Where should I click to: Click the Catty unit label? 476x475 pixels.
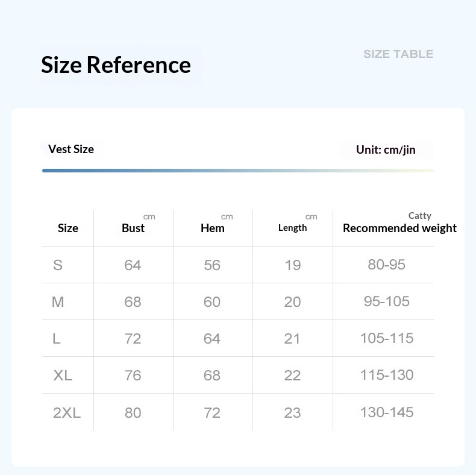click(x=420, y=215)
